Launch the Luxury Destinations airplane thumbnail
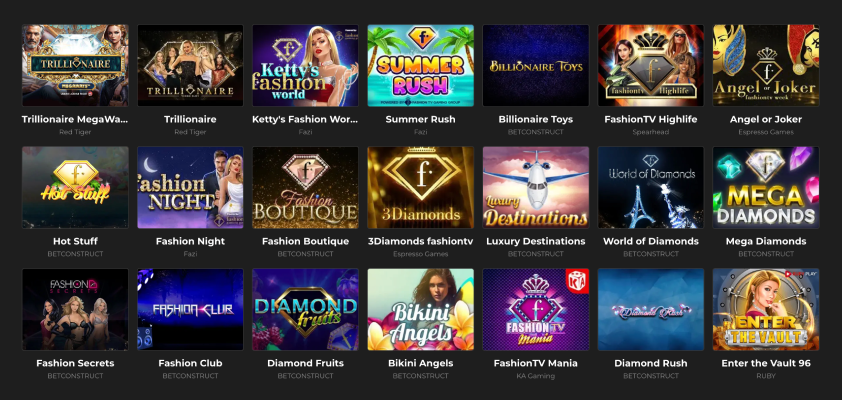842x400 pixels. [x=535, y=187]
